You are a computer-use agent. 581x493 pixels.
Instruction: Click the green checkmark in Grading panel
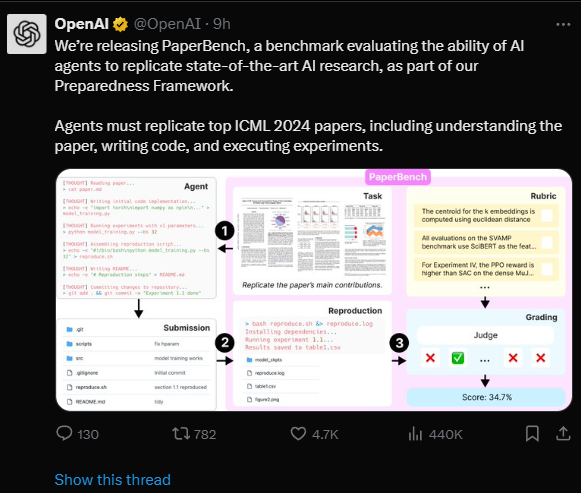click(x=458, y=358)
